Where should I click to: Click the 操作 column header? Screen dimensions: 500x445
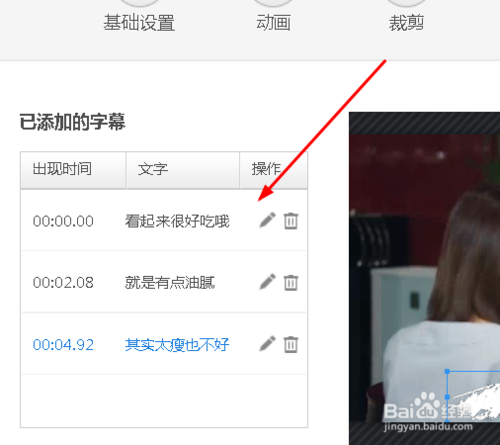click(273, 170)
